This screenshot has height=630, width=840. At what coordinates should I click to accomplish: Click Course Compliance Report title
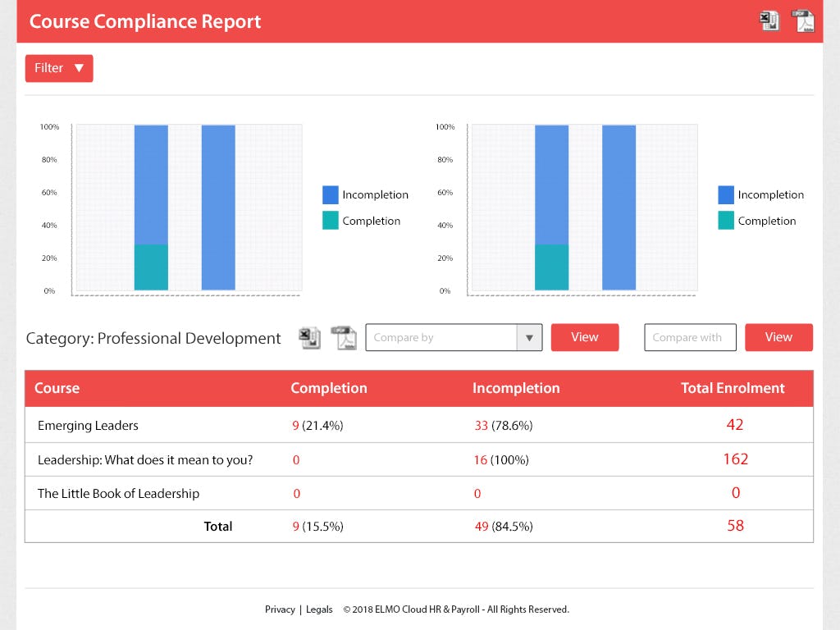coord(145,21)
